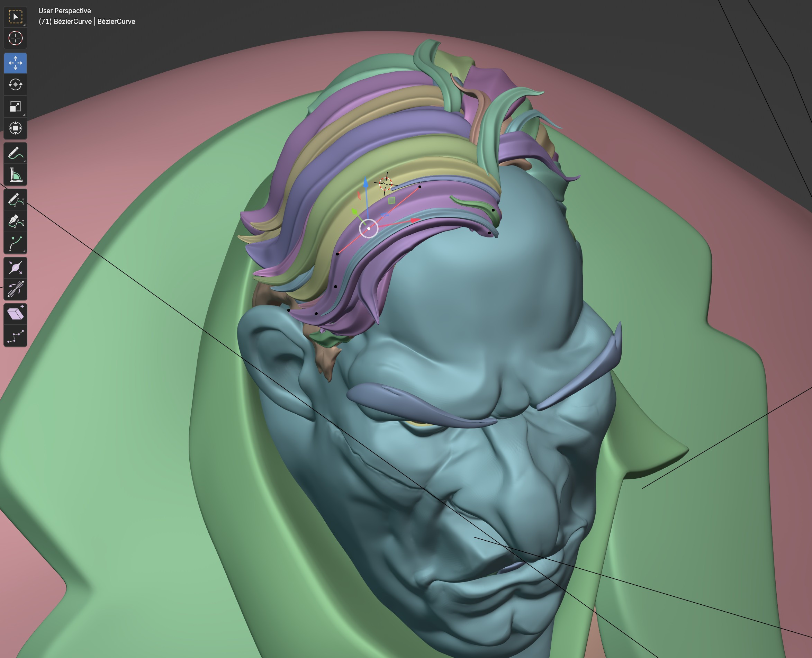Screen dimensions: 812x658
Task: Select the Tilt tool
Action: click(15, 268)
